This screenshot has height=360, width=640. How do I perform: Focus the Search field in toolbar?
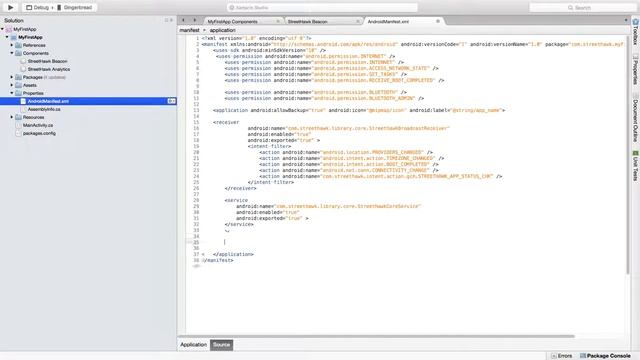tap(582, 7)
